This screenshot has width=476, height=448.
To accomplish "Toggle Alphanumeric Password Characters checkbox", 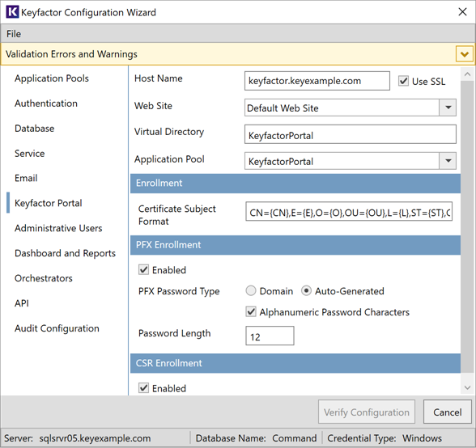I will point(251,312).
